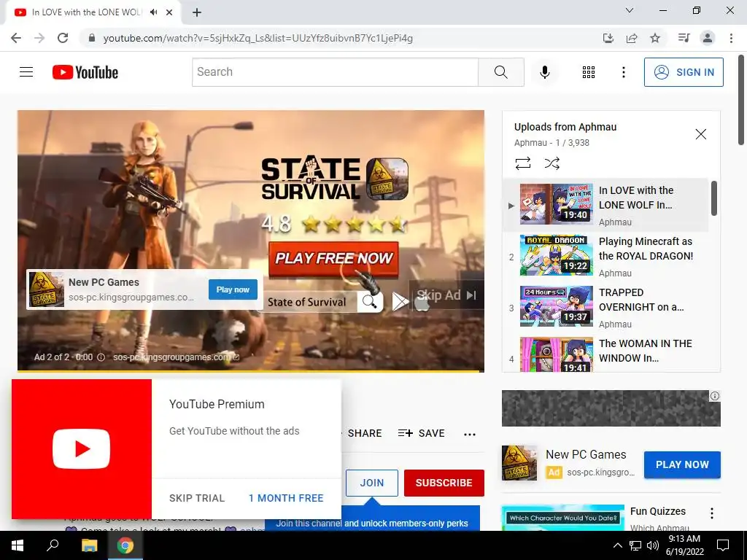
Task: Focus the YouTube search field
Action: click(335, 72)
